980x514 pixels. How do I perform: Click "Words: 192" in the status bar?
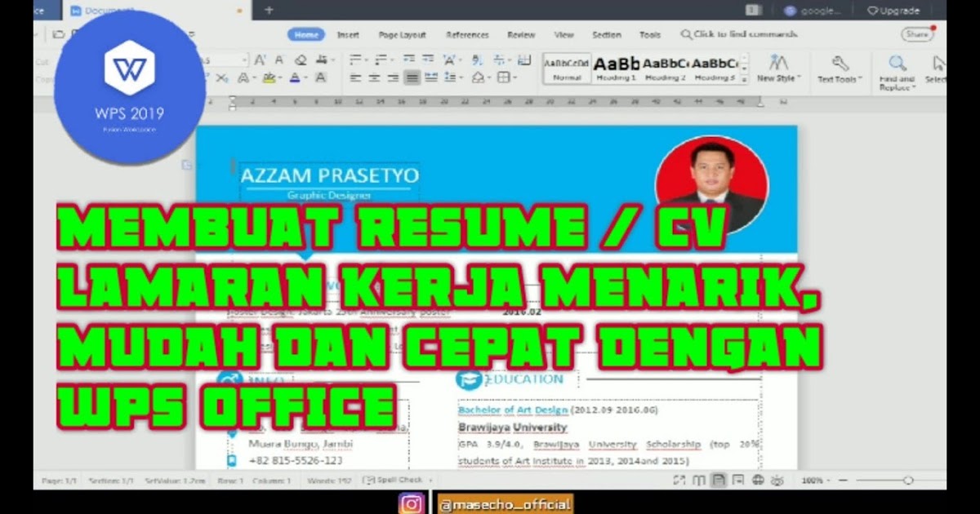coord(329,481)
